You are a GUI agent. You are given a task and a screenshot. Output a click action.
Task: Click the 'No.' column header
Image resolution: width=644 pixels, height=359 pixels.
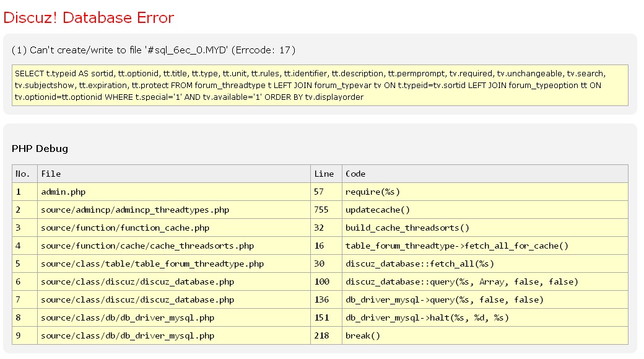[x=25, y=174]
